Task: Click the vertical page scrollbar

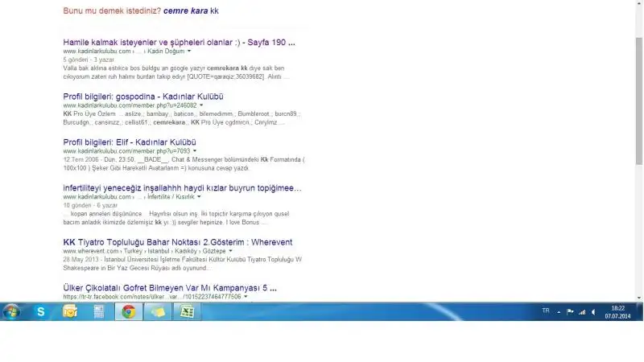Action: [x=638, y=121]
